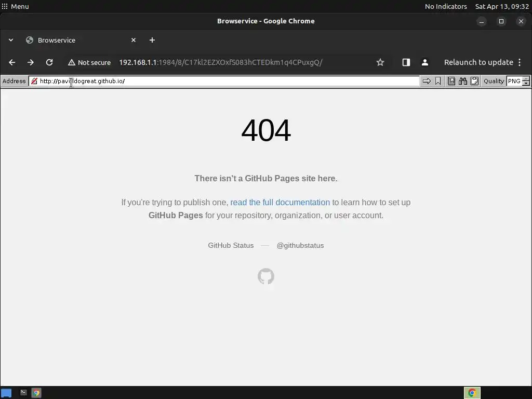Click the insecure page icon beside address

(x=34, y=81)
